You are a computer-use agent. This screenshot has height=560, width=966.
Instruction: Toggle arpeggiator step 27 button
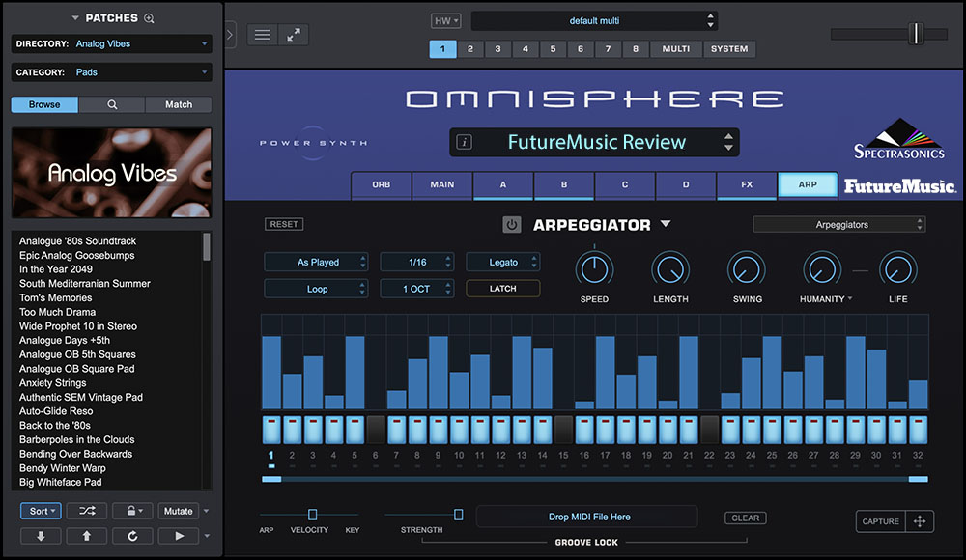click(813, 430)
